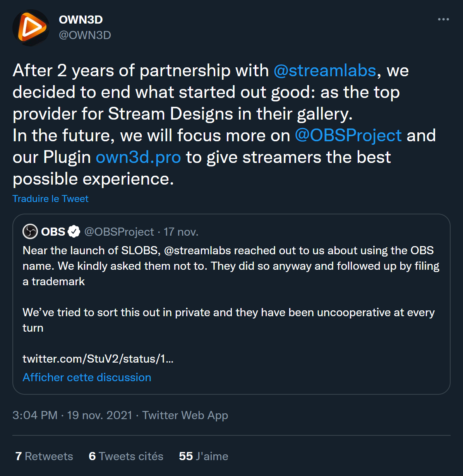Image resolution: width=463 pixels, height=476 pixels.
Task: Open the OWN3D profile avatar
Action: click(31, 28)
